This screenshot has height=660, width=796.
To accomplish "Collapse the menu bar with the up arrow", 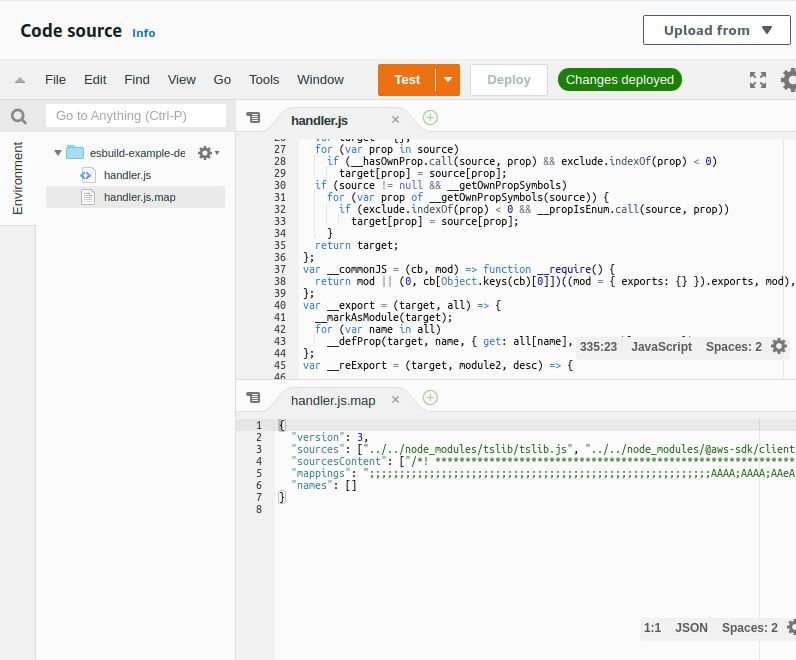I will point(20,80).
